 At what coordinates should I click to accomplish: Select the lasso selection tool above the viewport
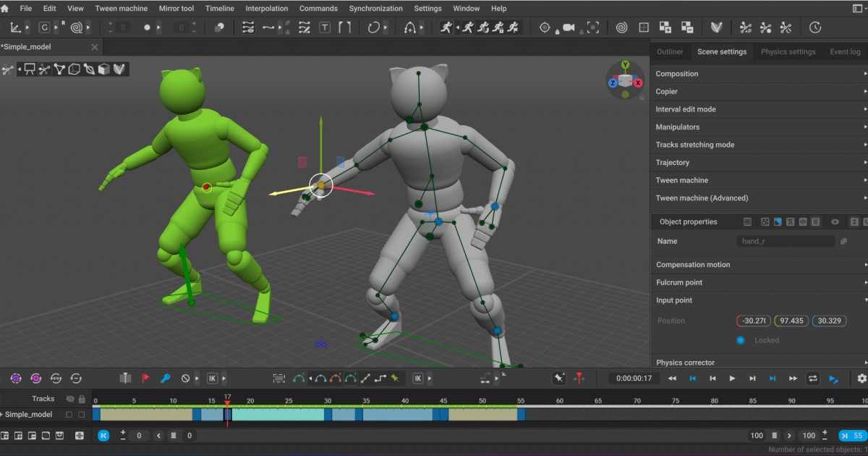click(x=89, y=69)
